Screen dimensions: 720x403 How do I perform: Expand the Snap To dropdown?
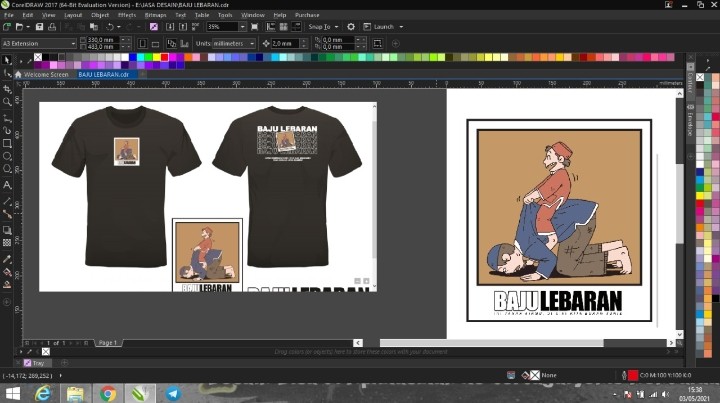(x=336, y=27)
